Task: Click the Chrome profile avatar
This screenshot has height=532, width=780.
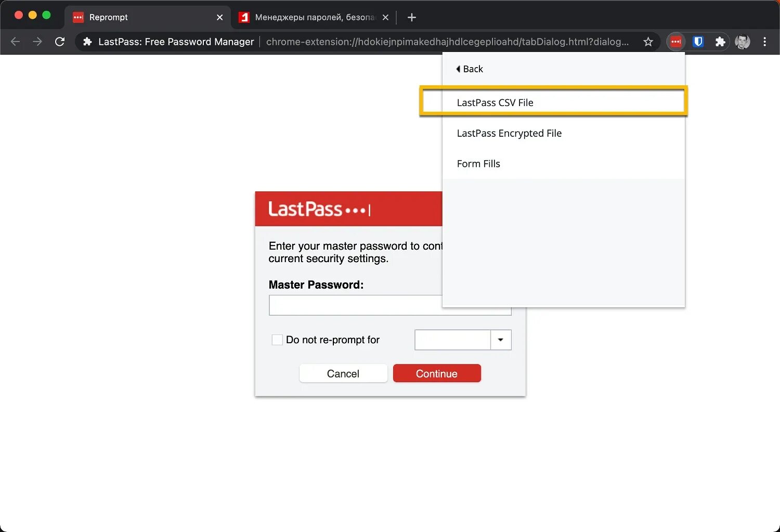Action: (x=743, y=42)
